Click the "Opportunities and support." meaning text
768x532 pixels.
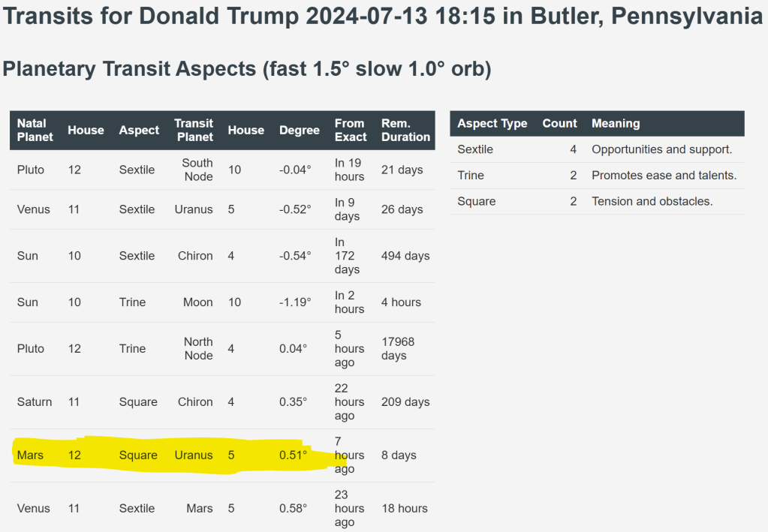pyautogui.click(x=661, y=149)
